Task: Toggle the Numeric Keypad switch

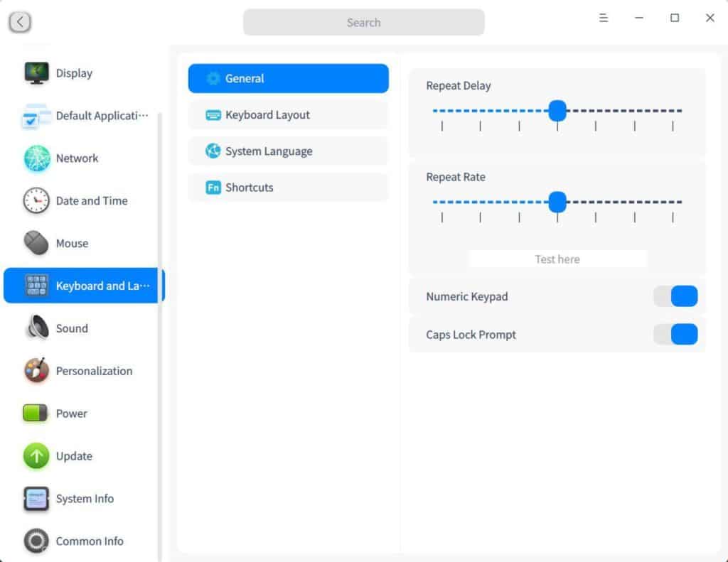Action: tap(675, 296)
